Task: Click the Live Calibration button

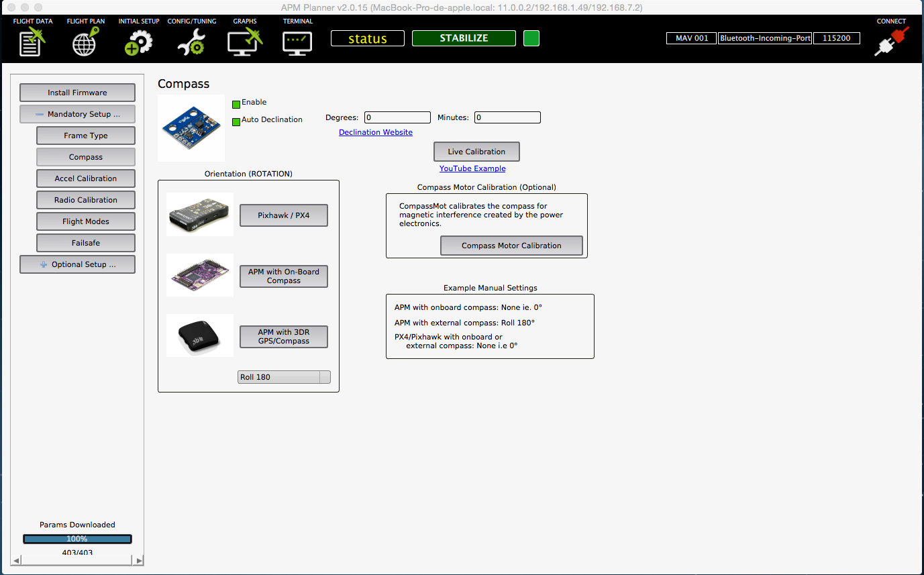Action: pyautogui.click(x=476, y=152)
